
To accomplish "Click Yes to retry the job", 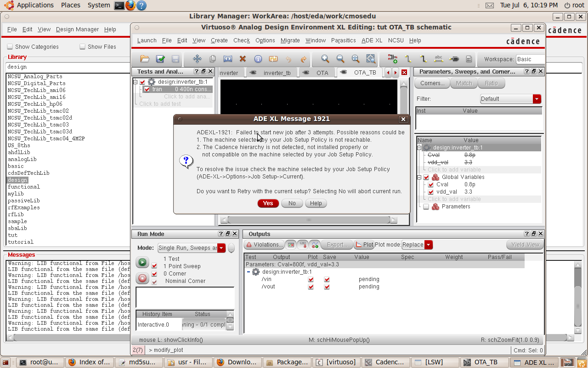I will tap(268, 203).
